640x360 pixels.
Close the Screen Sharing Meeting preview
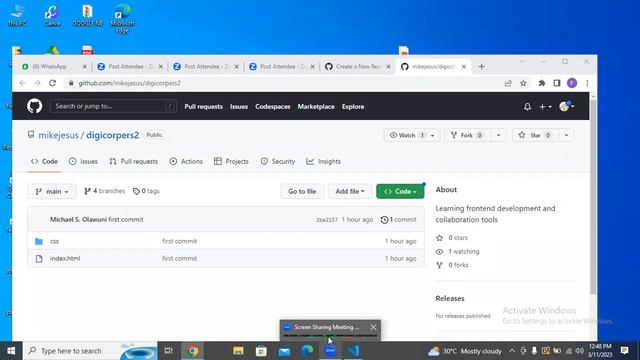tap(373, 327)
